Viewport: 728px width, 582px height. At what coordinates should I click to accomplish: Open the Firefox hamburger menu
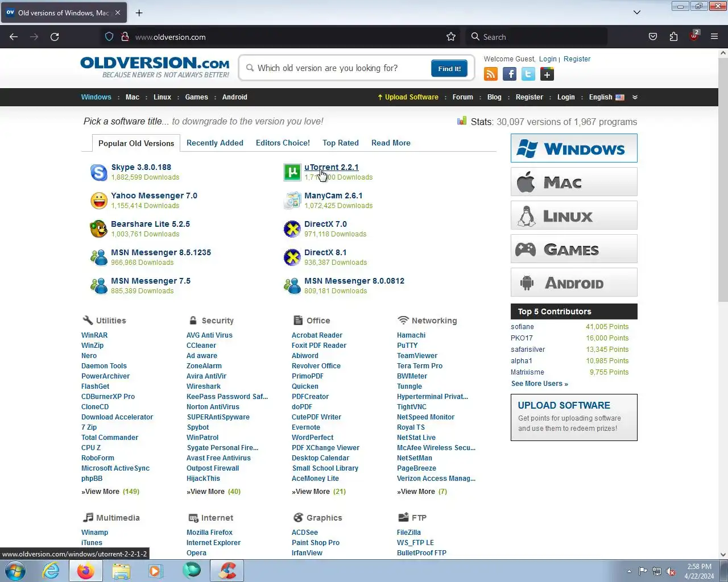coord(714,37)
